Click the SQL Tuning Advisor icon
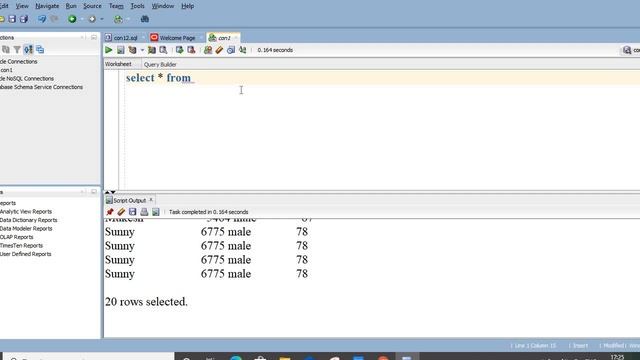This screenshot has height=360, width=640. tap(163, 50)
